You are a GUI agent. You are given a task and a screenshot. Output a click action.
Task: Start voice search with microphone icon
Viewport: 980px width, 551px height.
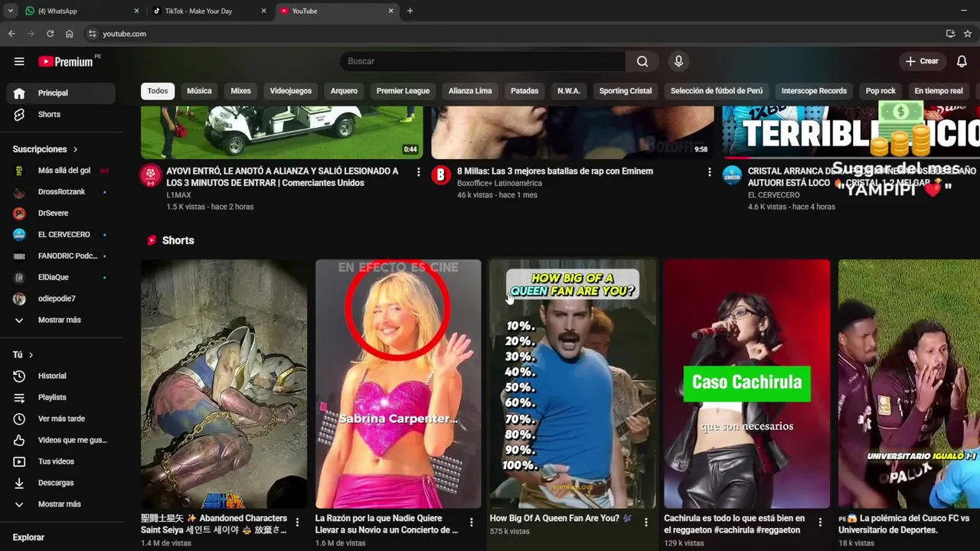tap(678, 61)
